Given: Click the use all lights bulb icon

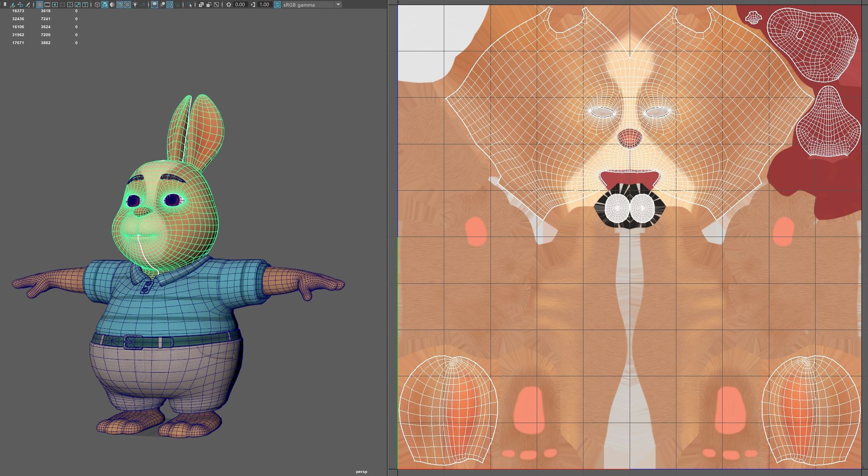Looking at the screenshot, I should [135, 5].
